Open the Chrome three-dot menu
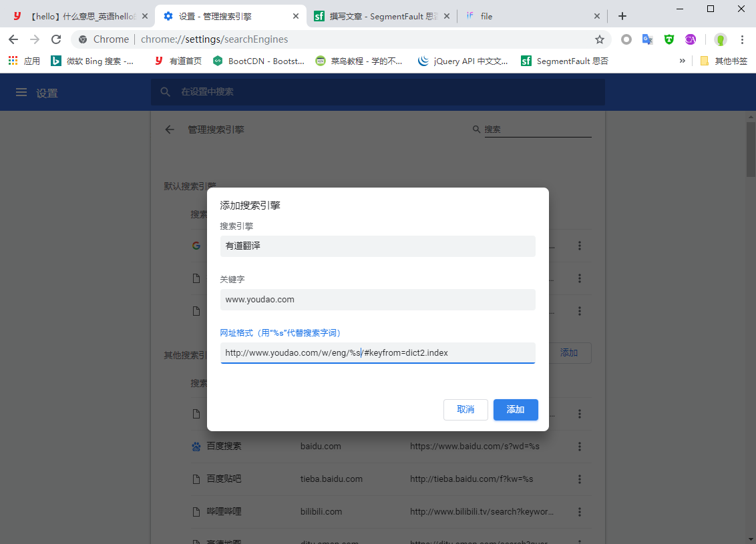This screenshot has width=756, height=544. [x=742, y=39]
